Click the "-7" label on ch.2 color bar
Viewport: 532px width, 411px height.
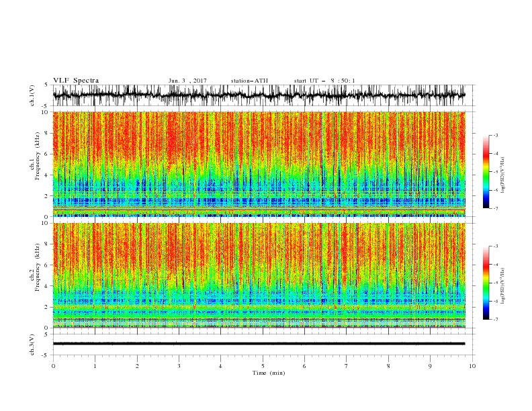(495, 320)
